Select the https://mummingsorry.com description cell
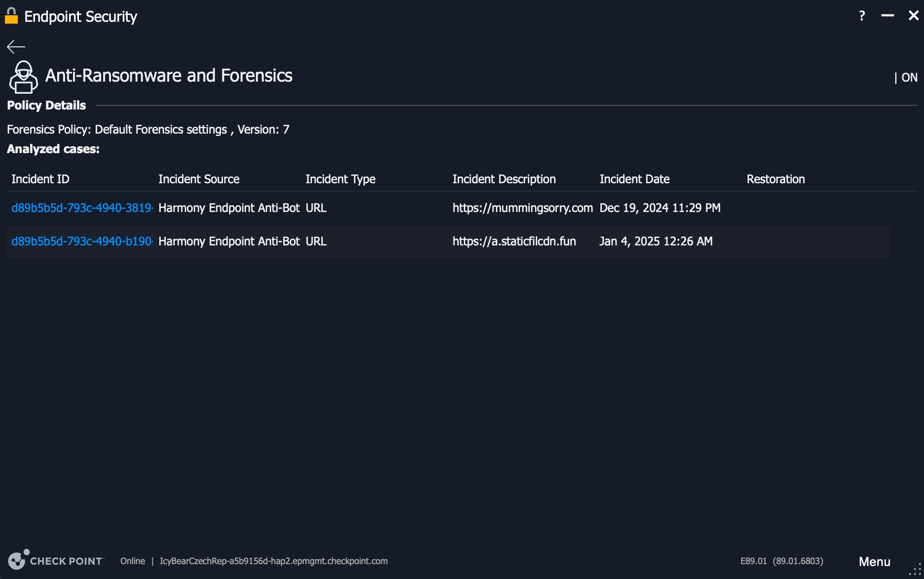The height and width of the screenshot is (579, 924). coord(522,208)
